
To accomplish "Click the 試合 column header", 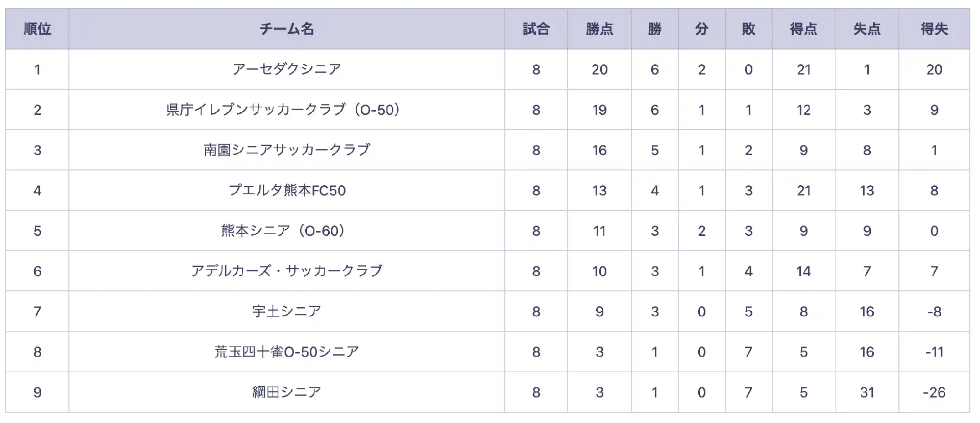I will coord(536,29).
